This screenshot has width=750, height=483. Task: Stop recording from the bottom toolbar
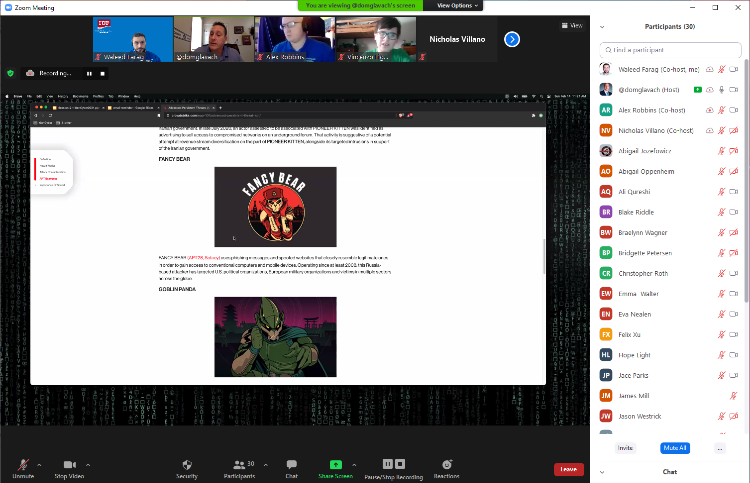[x=400, y=464]
